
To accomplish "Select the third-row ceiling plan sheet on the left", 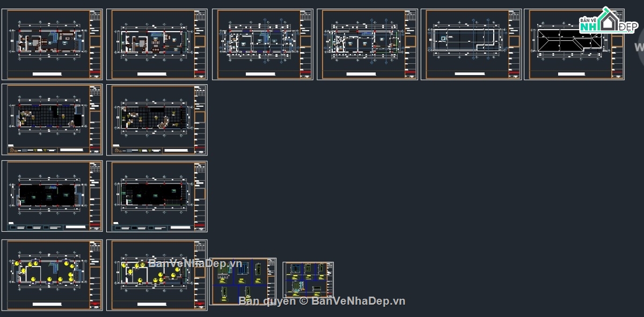I will pos(52,196).
